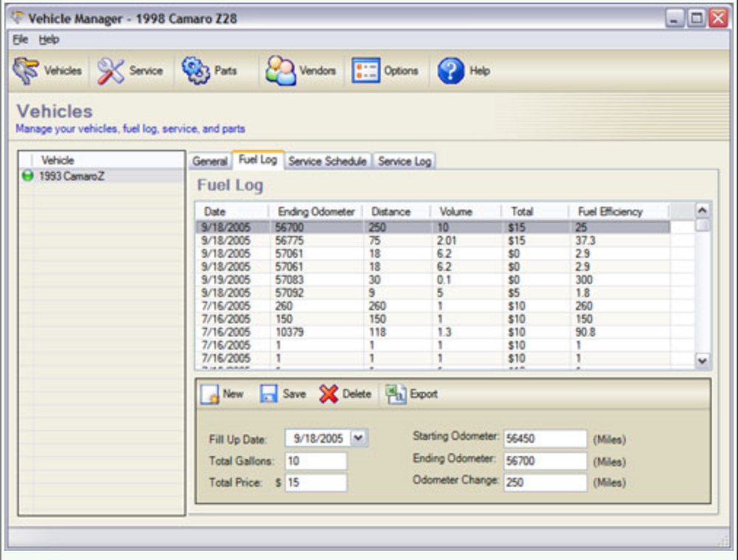
Task: Click the Odometer Change field
Action: 545,483
